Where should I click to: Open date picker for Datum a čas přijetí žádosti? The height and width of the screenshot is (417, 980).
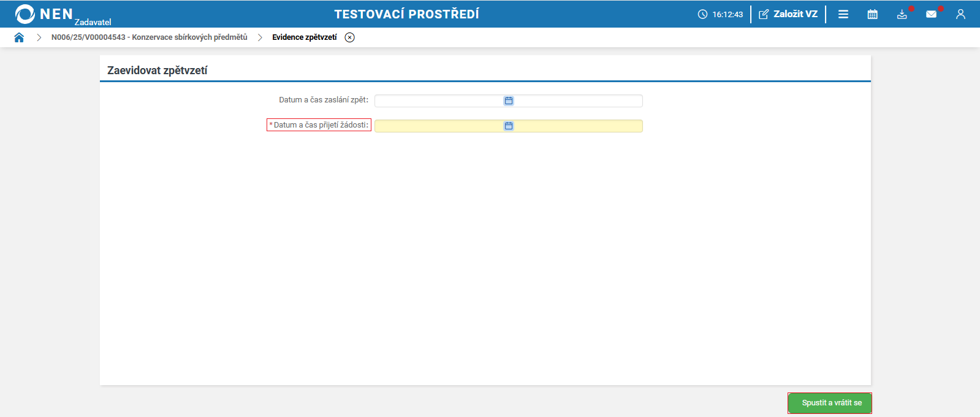pos(509,126)
